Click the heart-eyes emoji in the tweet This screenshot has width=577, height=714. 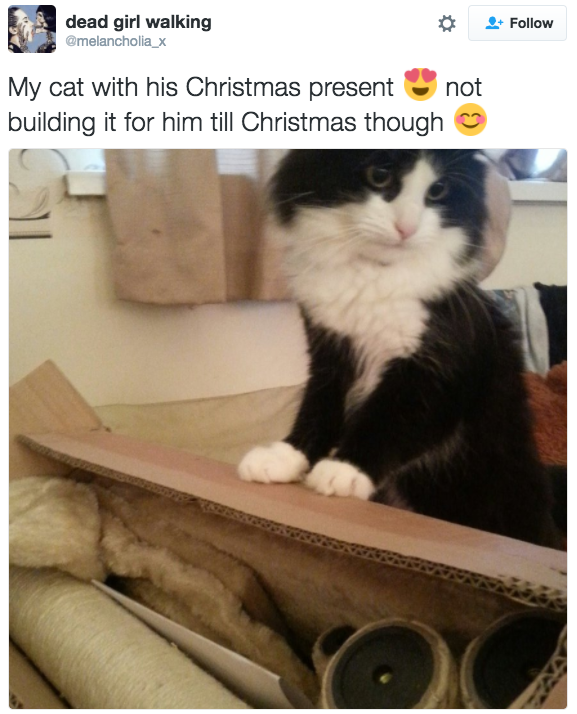click(x=420, y=84)
